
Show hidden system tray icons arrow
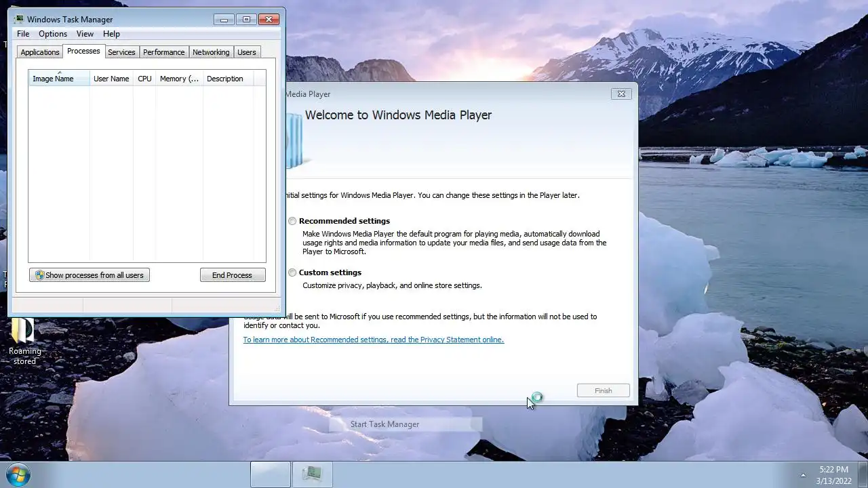pos(803,474)
